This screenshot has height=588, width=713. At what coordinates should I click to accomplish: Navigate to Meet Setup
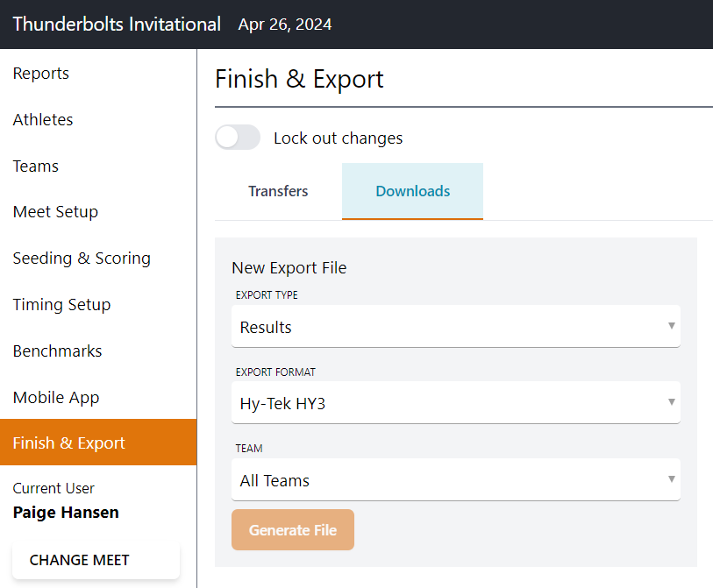point(55,212)
